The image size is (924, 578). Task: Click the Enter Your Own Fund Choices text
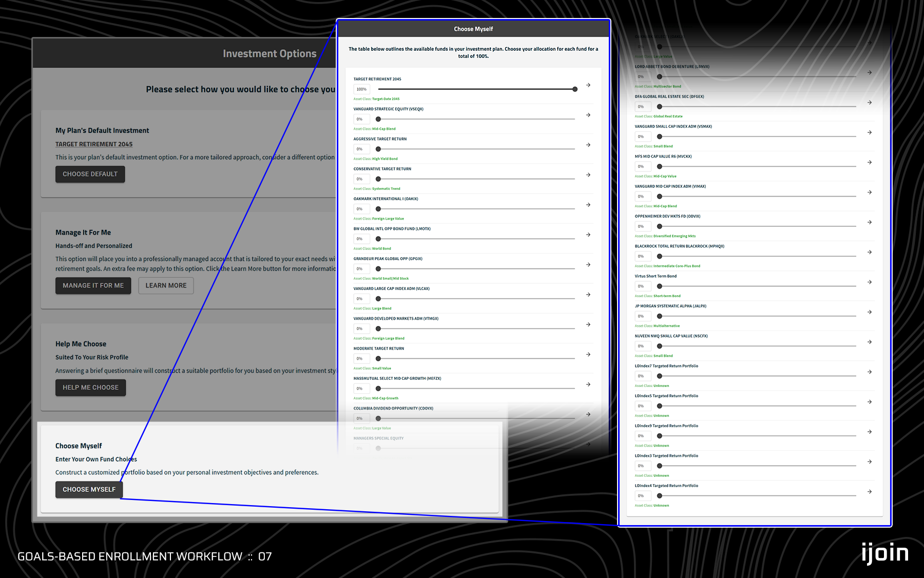[x=96, y=459]
